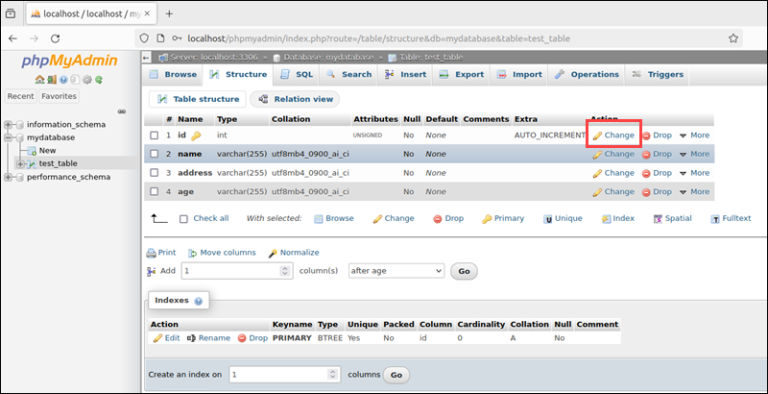Switch to the SQL tab

(297, 74)
